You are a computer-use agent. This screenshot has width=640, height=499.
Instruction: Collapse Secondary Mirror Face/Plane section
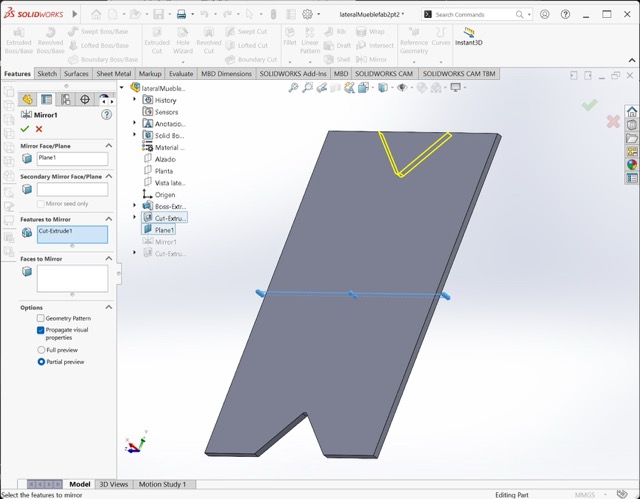pos(109,176)
